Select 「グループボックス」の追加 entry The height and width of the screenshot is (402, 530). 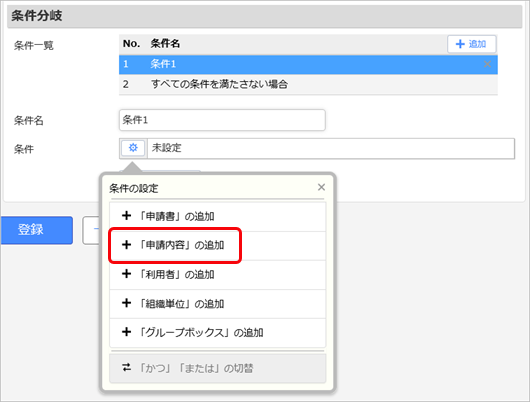[218, 333]
